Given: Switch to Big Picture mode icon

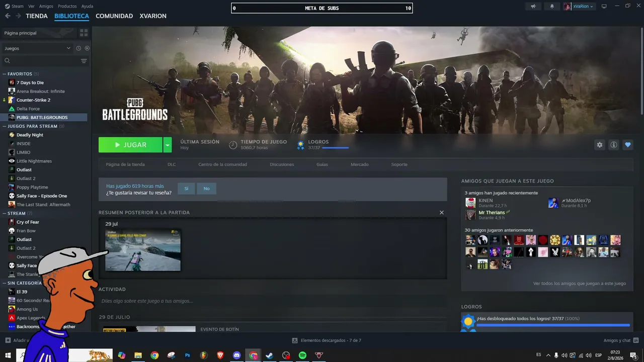Looking at the screenshot, I should [x=604, y=7].
